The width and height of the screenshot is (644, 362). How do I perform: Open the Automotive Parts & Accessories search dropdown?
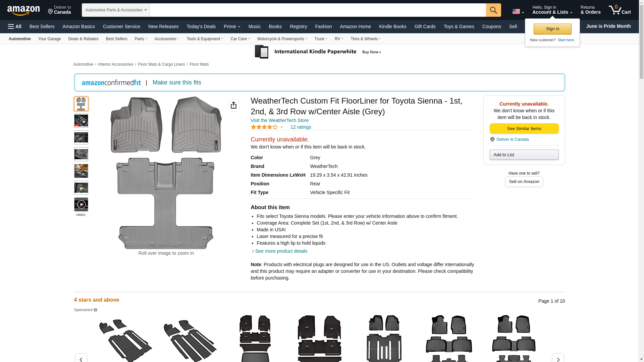[x=116, y=10]
